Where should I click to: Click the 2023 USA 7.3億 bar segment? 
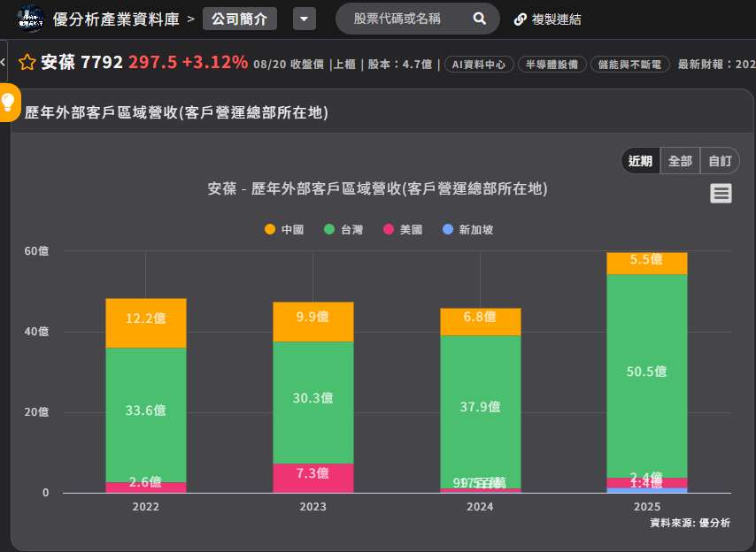(x=312, y=478)
